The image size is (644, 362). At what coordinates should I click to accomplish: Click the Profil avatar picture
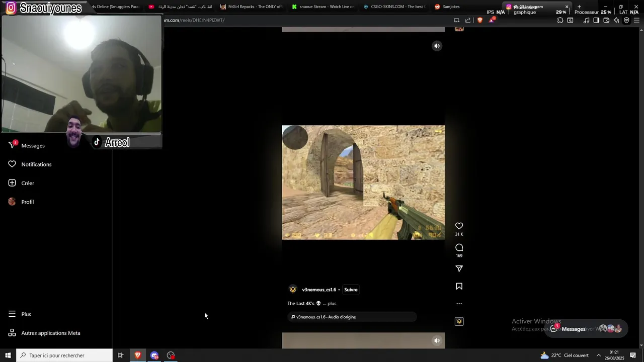[12, 202]
